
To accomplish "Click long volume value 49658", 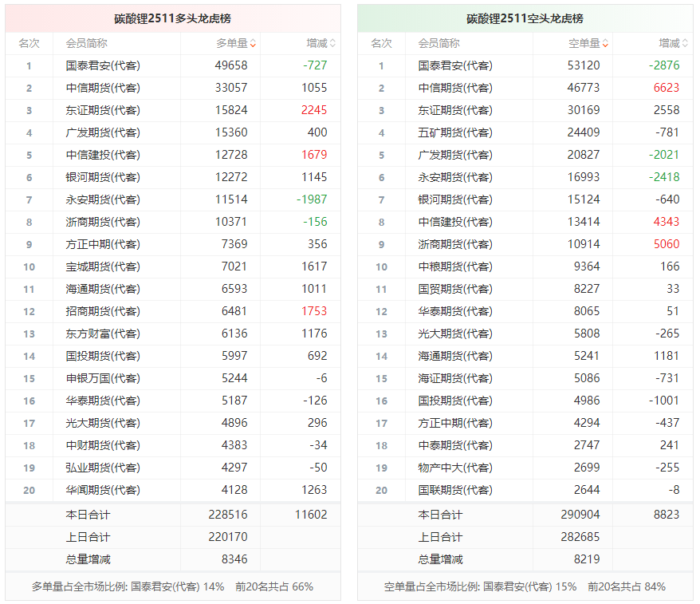I will point(230,65).
